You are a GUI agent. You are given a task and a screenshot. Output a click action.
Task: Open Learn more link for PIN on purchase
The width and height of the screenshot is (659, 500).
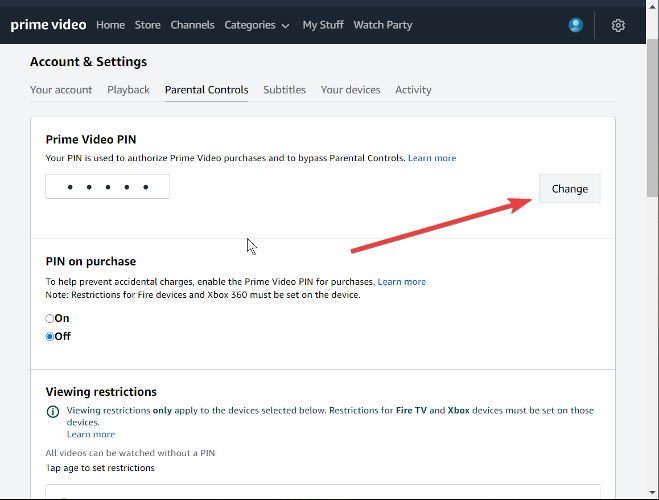pyautogui.click(x=401, y=282)
